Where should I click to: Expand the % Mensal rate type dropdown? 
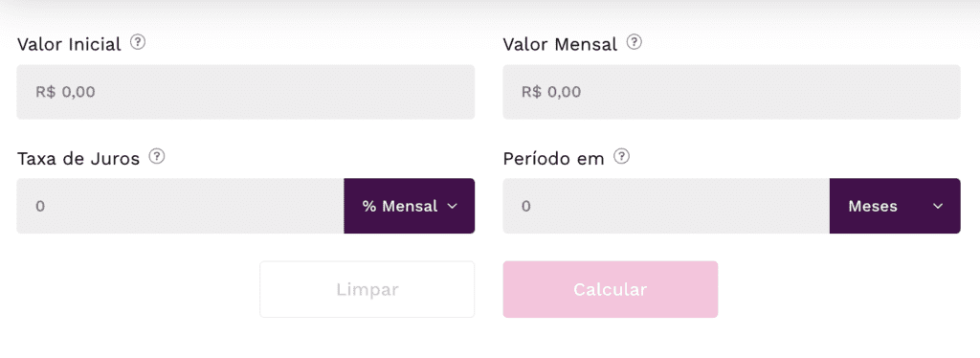(410, 206)
